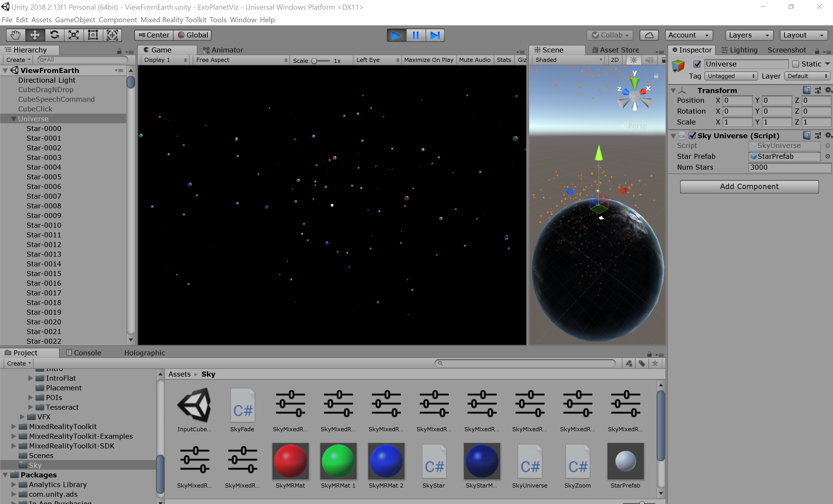
Task: Toggle the Static checkbox
Action: pos(796,64)
